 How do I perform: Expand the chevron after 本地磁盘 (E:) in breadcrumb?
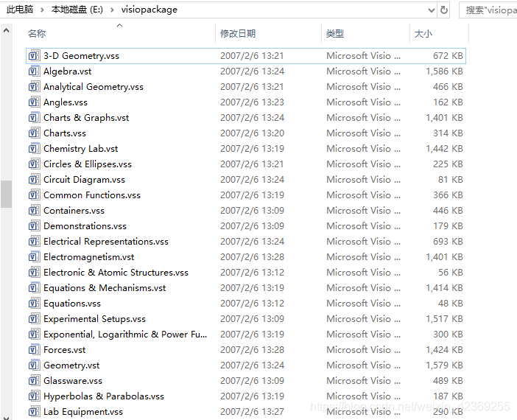coord(112,10)
